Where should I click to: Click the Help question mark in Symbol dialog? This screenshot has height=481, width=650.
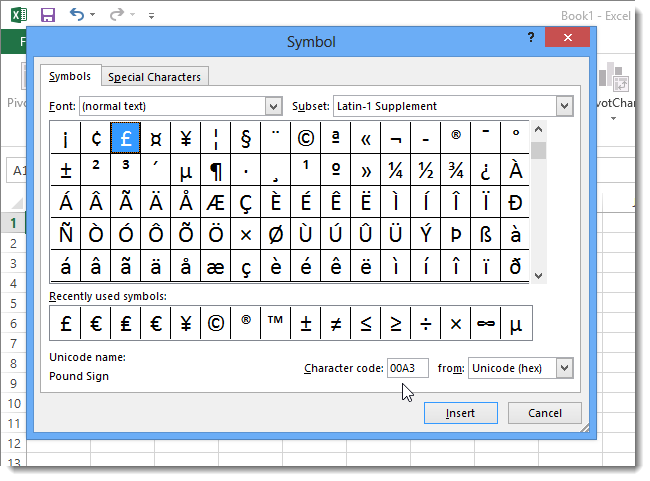click(x=531, y=38)
